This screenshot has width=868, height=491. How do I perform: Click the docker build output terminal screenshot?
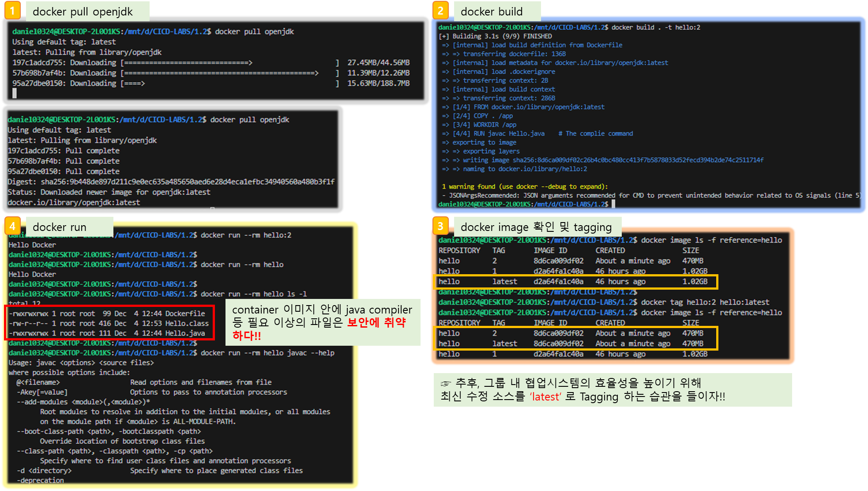[x=648, y=115]
